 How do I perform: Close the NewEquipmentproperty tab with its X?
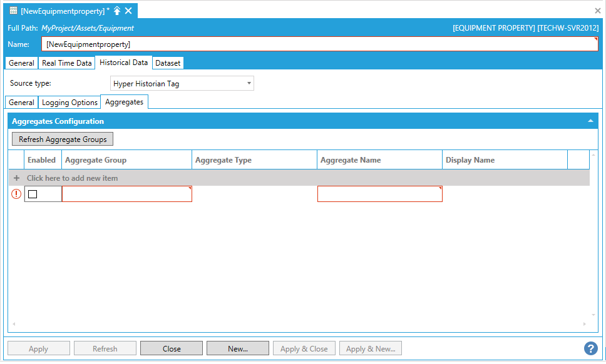coord(128,11)
